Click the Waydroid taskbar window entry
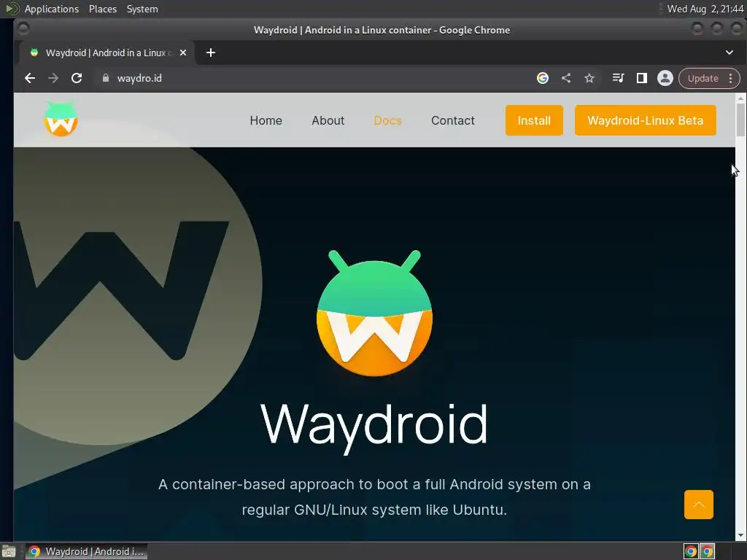The width and height of the screenshot is (747, 560). (86, 551)
